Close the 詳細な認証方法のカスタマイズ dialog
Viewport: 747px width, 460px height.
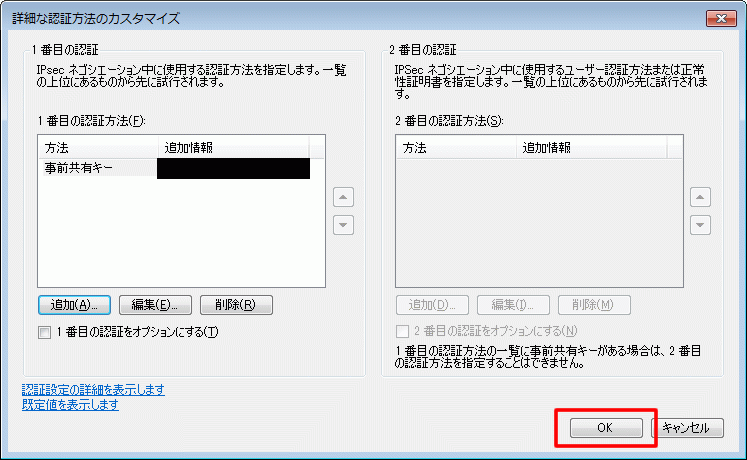(x=721, y=19)
